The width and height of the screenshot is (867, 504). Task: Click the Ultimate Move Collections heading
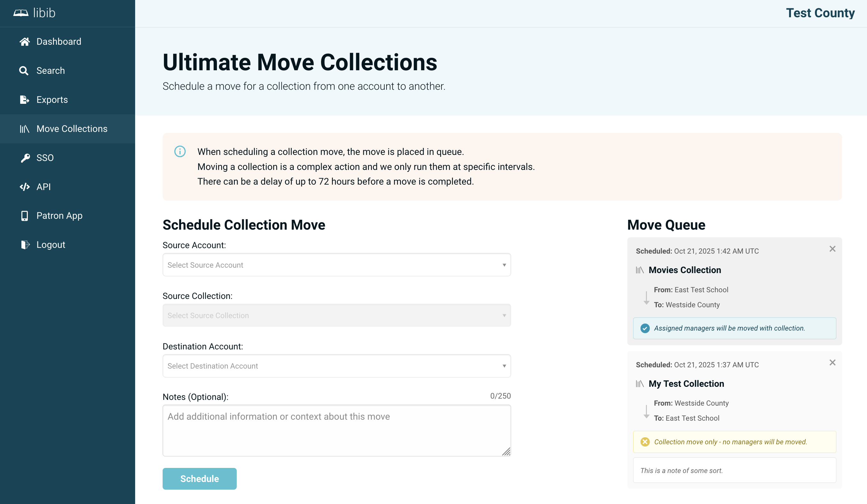300,62
